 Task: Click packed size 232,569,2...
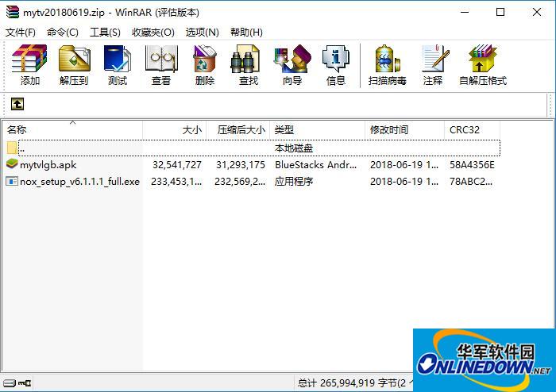(240, 181)
